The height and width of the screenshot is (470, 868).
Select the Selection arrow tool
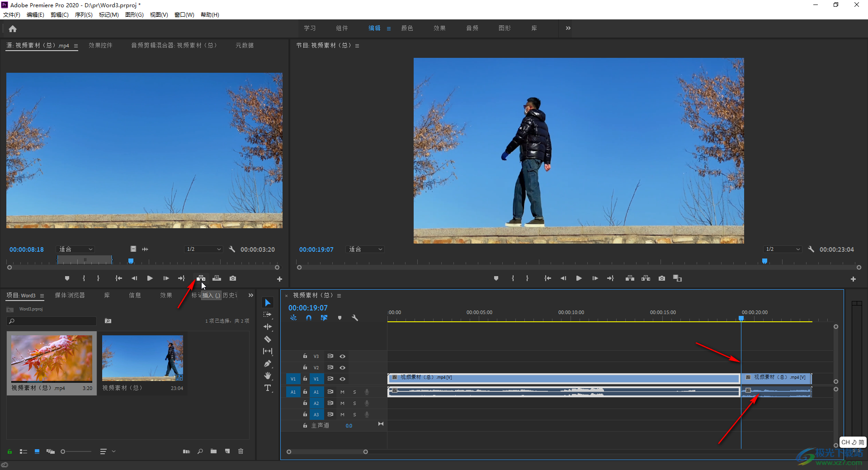(x=268, y=302)
